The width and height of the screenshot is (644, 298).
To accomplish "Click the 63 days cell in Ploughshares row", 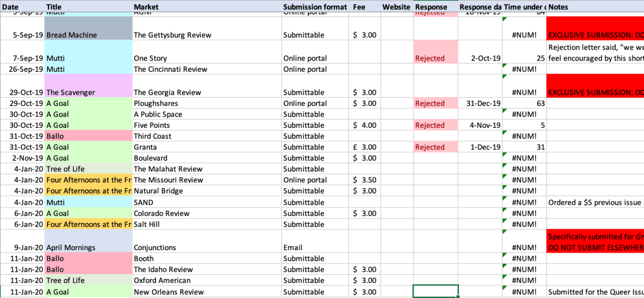I will pos(524,103).
